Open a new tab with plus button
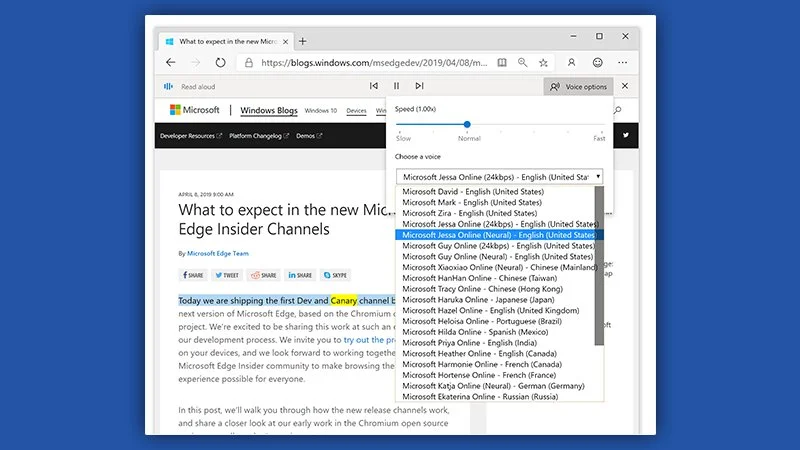This screenshot has width=800, height=450. (303, 41)
